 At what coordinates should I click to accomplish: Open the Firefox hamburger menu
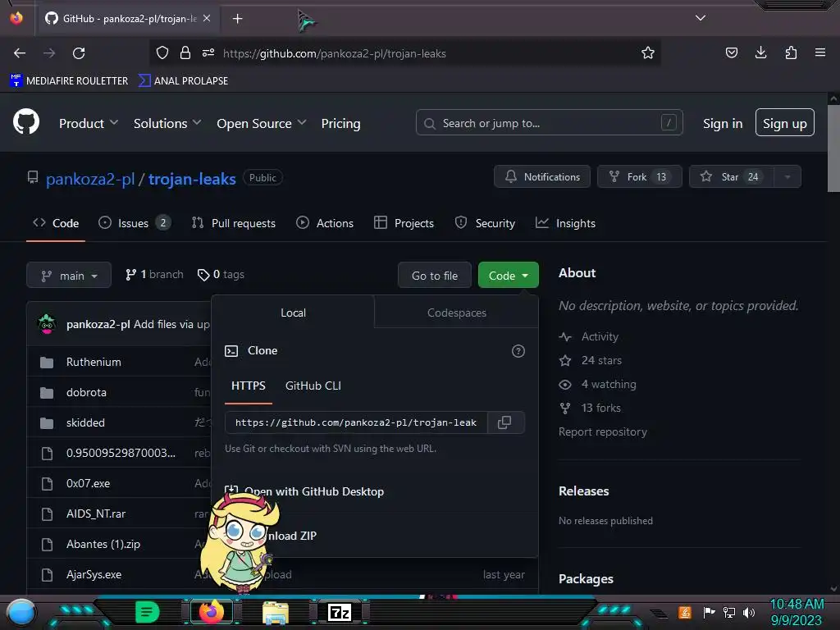819,52
